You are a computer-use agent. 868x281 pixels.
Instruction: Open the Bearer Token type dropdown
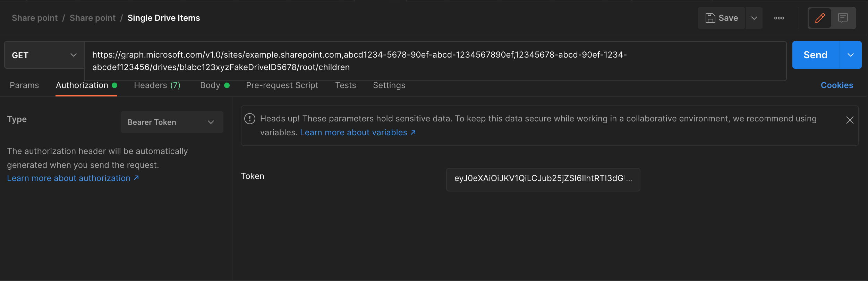click(172, 122)
